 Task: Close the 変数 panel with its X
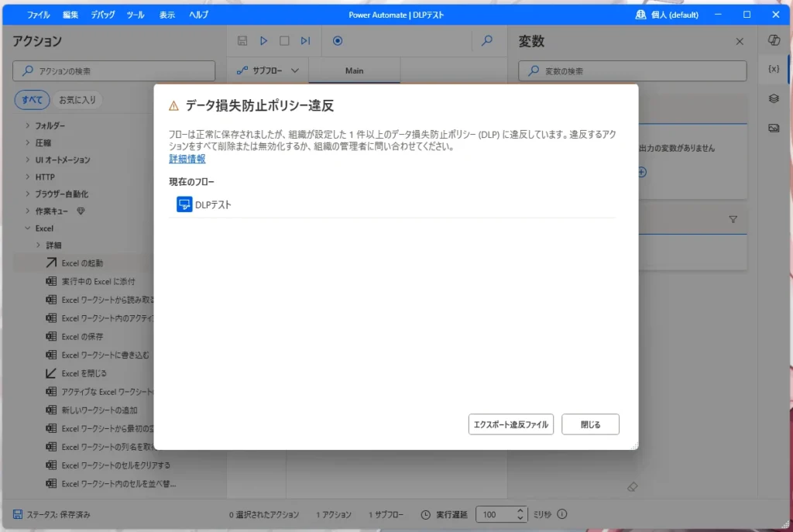click(x=740, y=42)
